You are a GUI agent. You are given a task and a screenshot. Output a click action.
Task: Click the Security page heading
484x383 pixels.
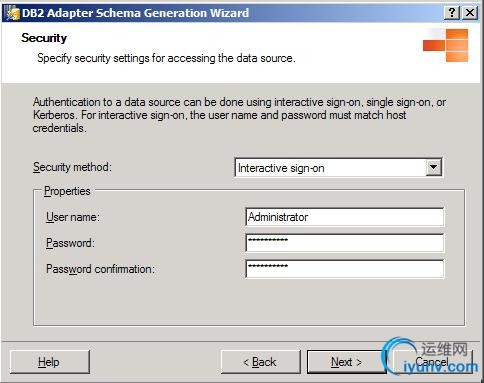point(44,38)
